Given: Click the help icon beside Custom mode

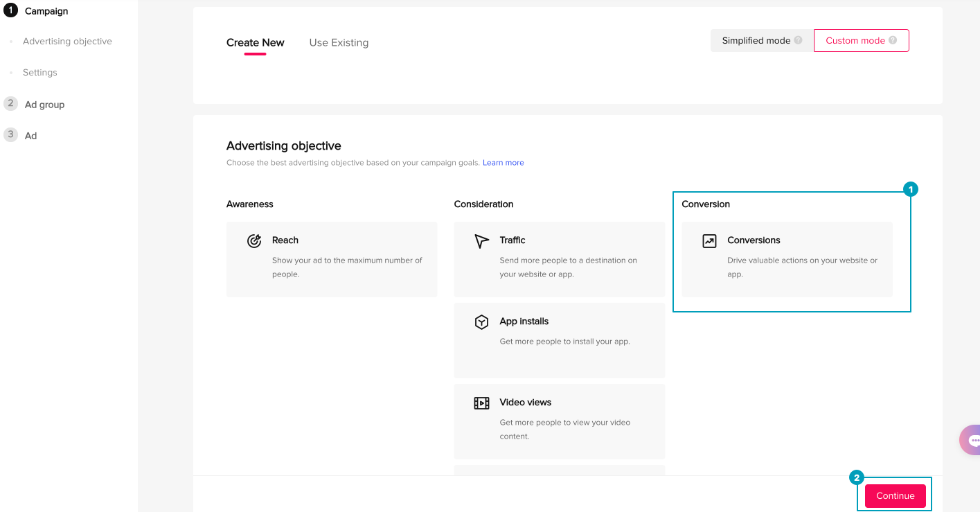Looking at the screenshot, I should pos(893,40).
